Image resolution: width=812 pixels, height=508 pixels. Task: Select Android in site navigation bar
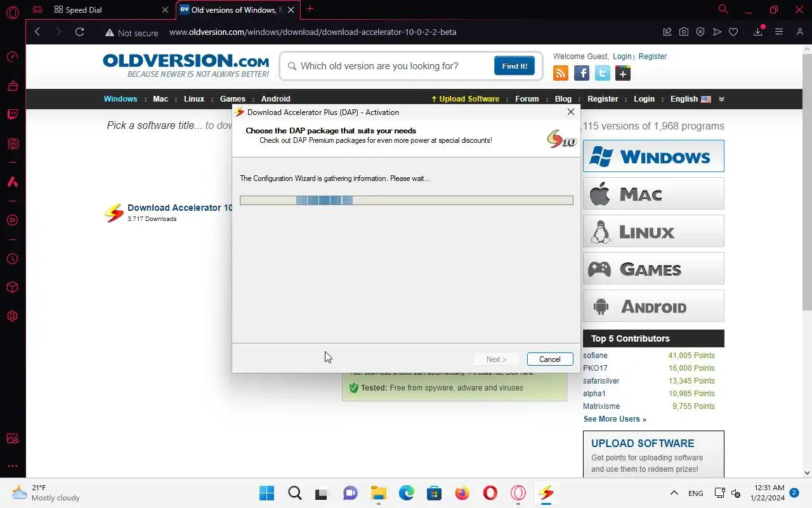pos(276,99)
